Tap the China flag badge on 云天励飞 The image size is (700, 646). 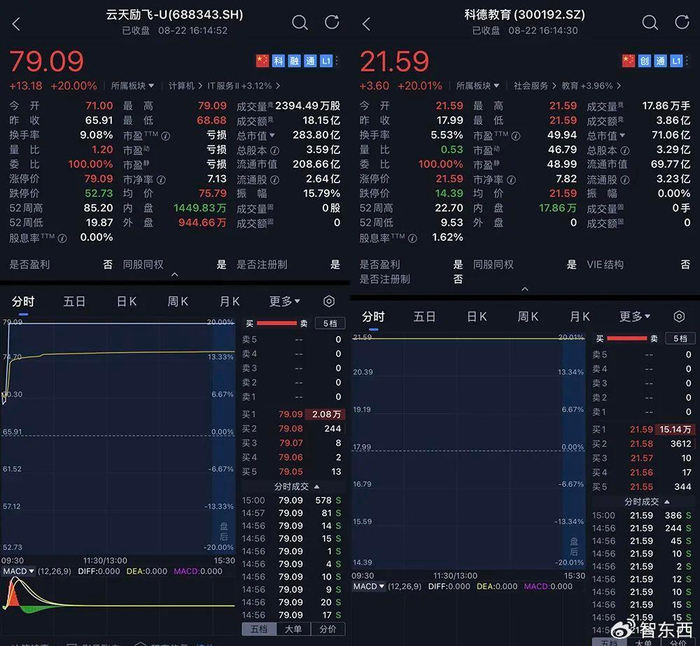pyautogui.click(x=262, y=61)
